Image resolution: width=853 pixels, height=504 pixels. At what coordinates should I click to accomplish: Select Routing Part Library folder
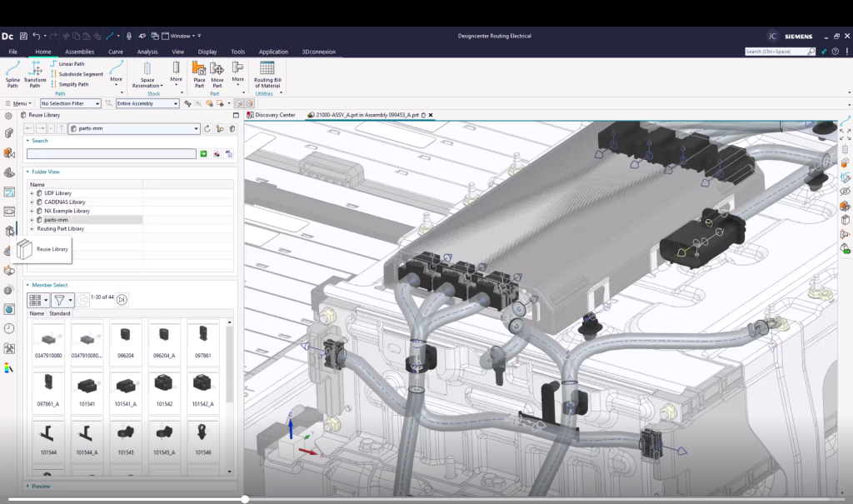tap(60, 228)
